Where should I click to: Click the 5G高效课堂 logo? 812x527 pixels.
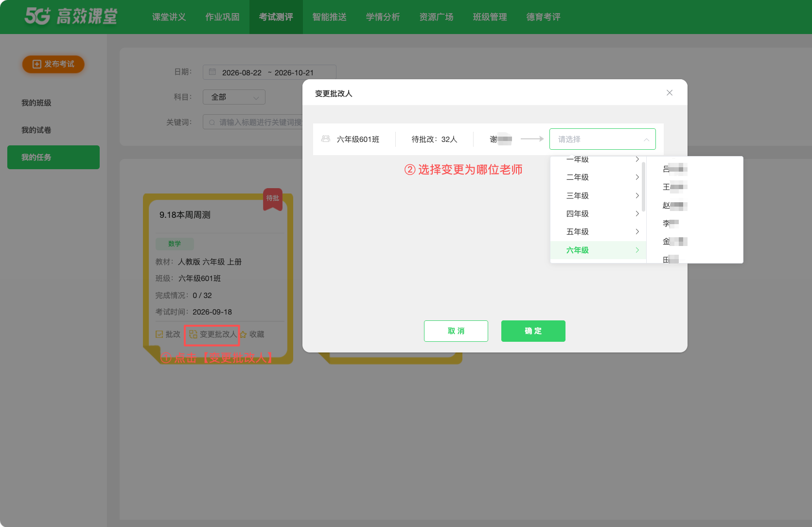[x=71, y=17]
